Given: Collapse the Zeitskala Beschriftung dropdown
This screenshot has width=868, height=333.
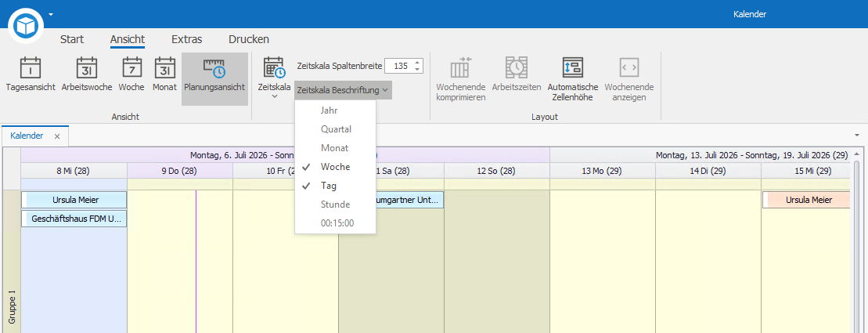Looking at the screenshot, I should point(344,90).
